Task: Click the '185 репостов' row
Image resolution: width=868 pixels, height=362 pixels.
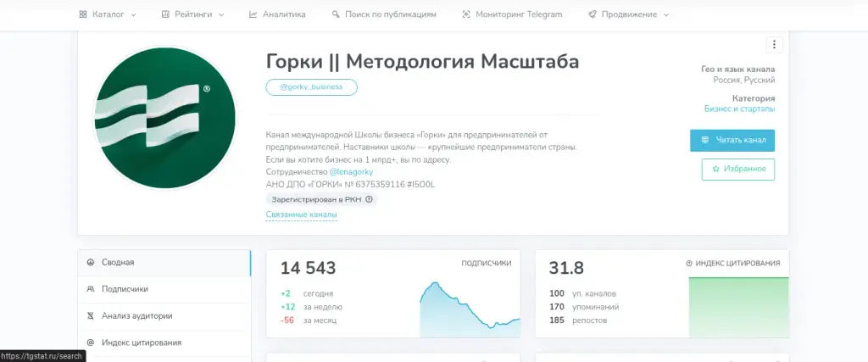Action: [x=578, y=320]
